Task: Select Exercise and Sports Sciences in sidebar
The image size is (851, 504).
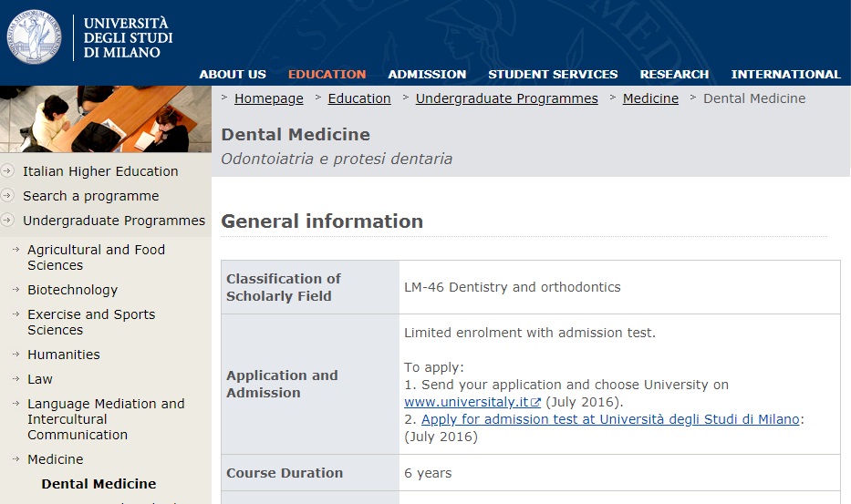Action: [91, 323]
